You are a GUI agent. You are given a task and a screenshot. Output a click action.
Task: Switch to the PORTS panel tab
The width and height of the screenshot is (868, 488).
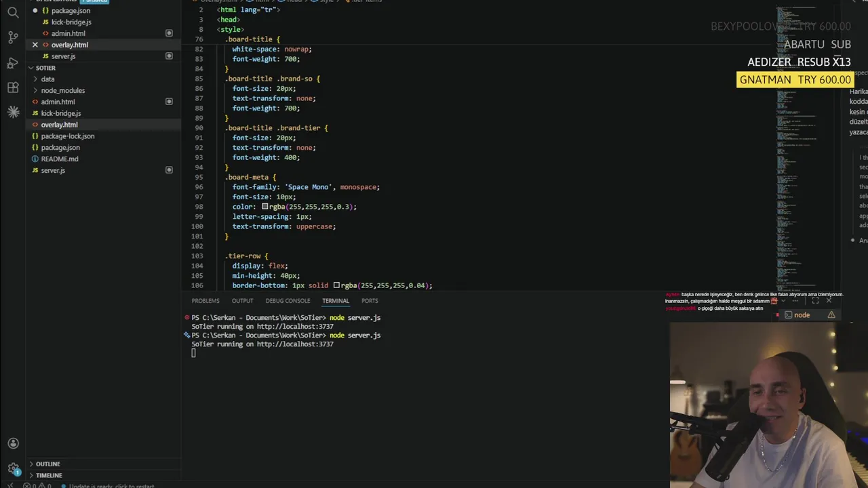point(370,301)
